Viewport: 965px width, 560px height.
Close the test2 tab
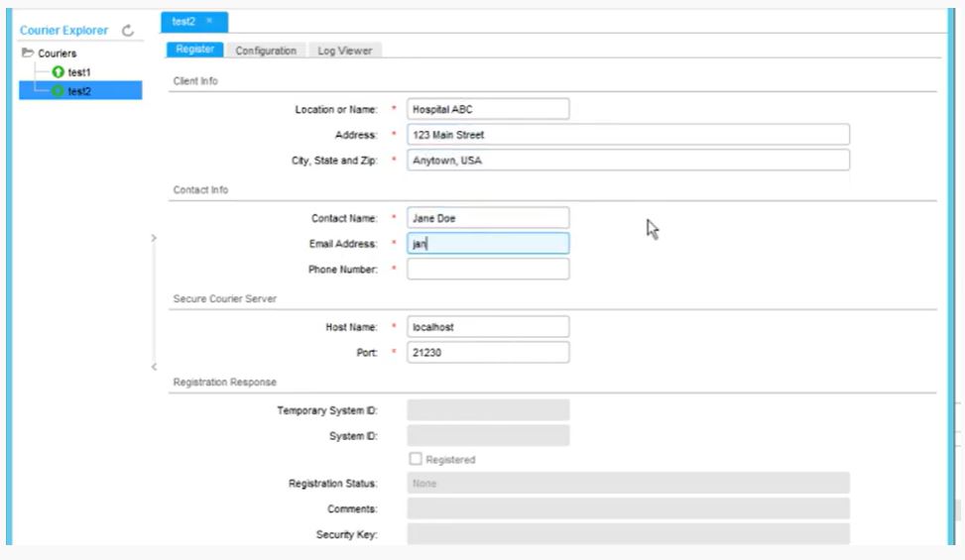point(209,21)
